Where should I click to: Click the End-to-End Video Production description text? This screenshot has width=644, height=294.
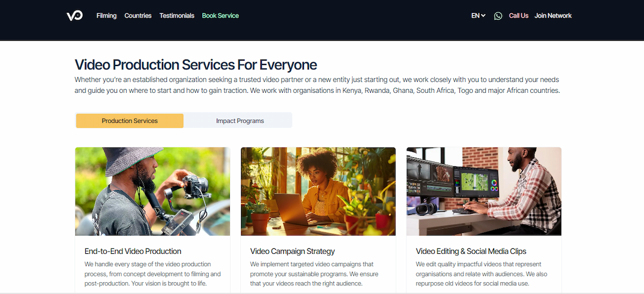pyautogui.click(x=153, y=274)
